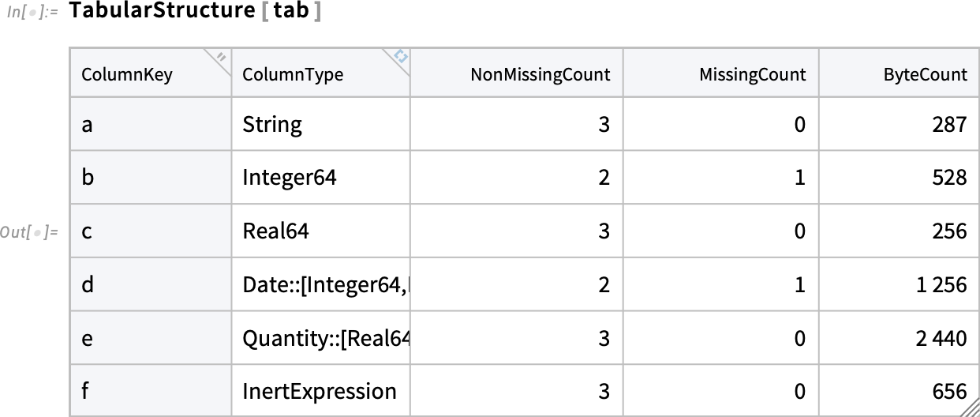Click the blue bracket icon on ColumnType header
The height and width of the screenshot is (417, 980).
(401, 57)
